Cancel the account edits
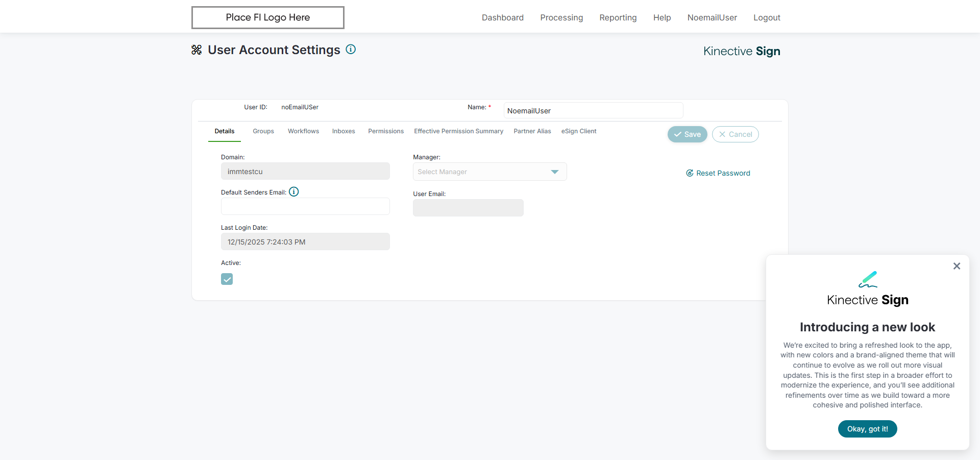Viewport: 980px width, 460px height. (736, 134)
